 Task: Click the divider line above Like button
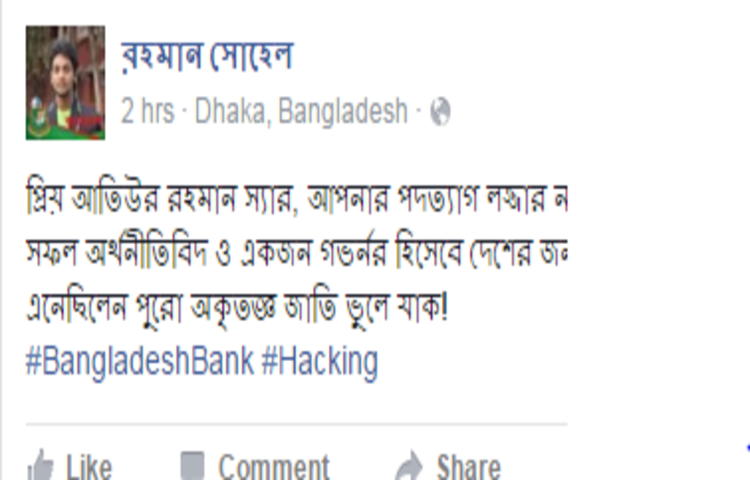[x=297, y=424]
